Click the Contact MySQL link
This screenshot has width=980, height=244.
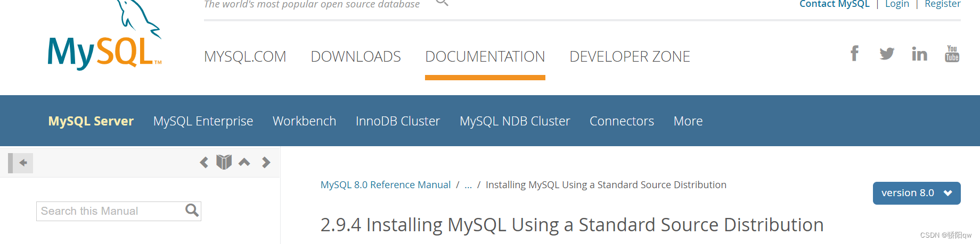[834, 4]
